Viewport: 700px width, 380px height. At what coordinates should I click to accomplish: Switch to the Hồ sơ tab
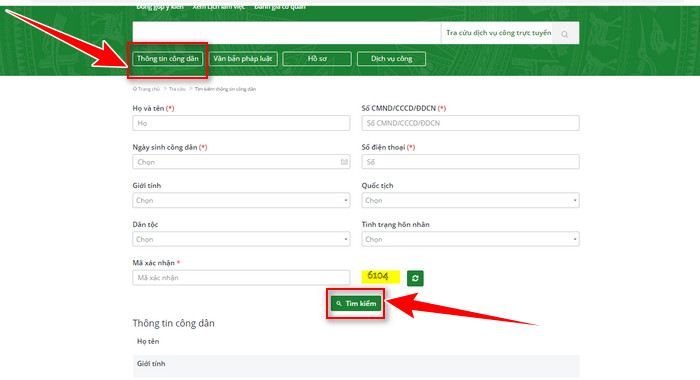[317, 58]
